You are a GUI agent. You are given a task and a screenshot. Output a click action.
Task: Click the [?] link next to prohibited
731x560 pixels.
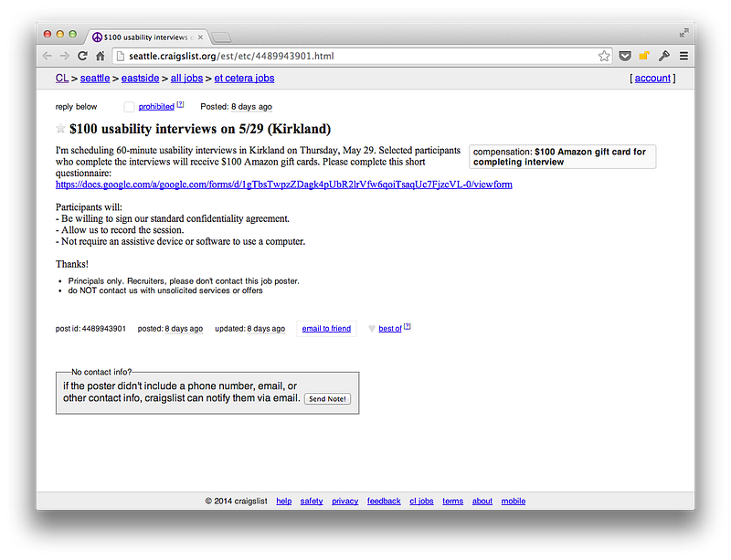(x=180, y=104)
